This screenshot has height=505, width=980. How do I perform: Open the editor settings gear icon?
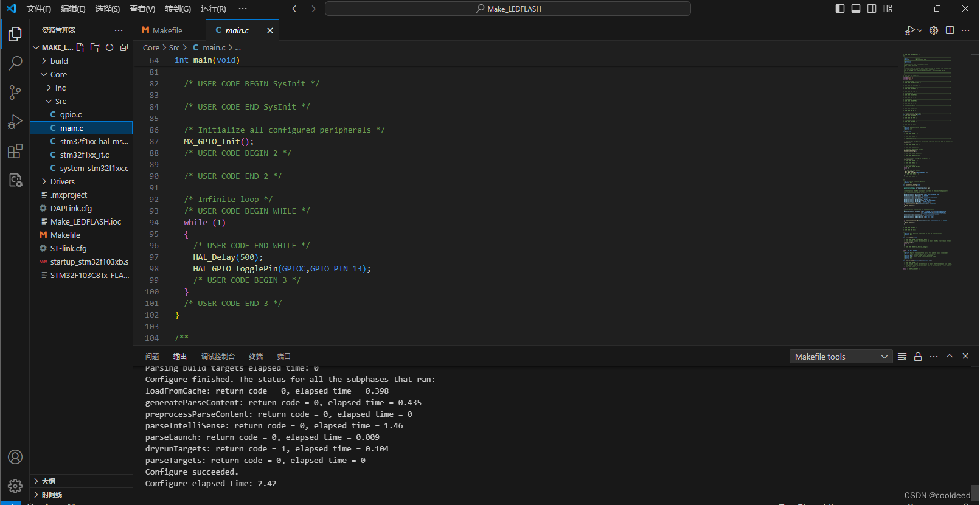934,30
